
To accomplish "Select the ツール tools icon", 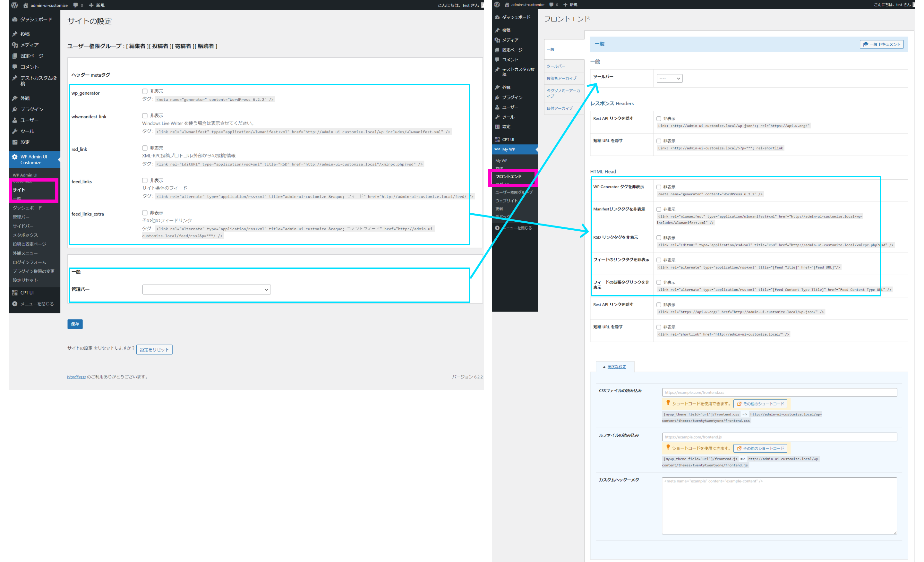I will click(x=16, y=131).
